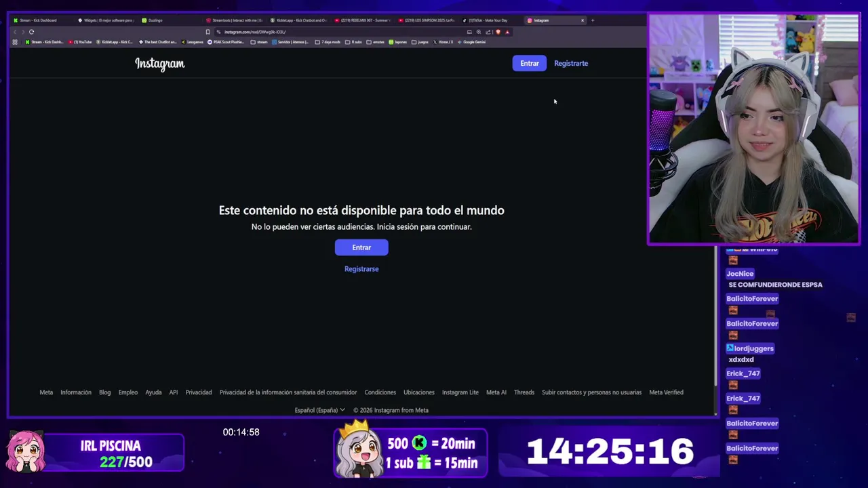Reload the page with the refresh icon
The width and height of the screenshot is (868, 488).
31,32
